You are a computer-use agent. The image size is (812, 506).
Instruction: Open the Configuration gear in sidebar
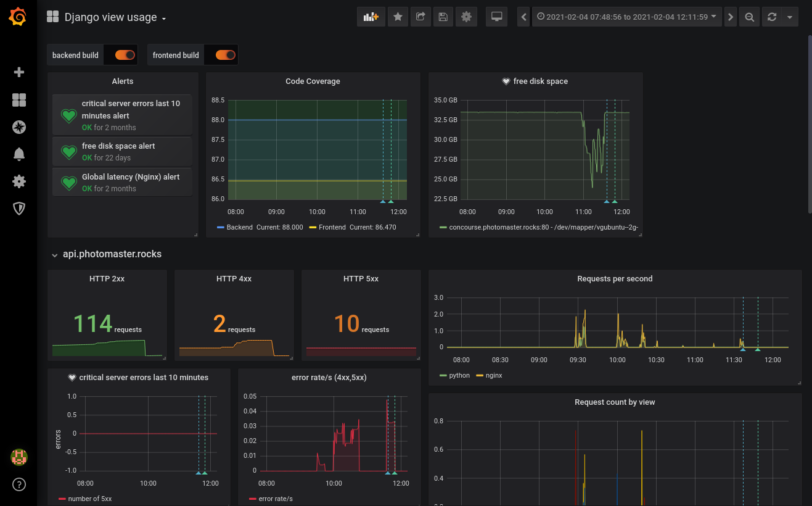[x=19, y=181]
